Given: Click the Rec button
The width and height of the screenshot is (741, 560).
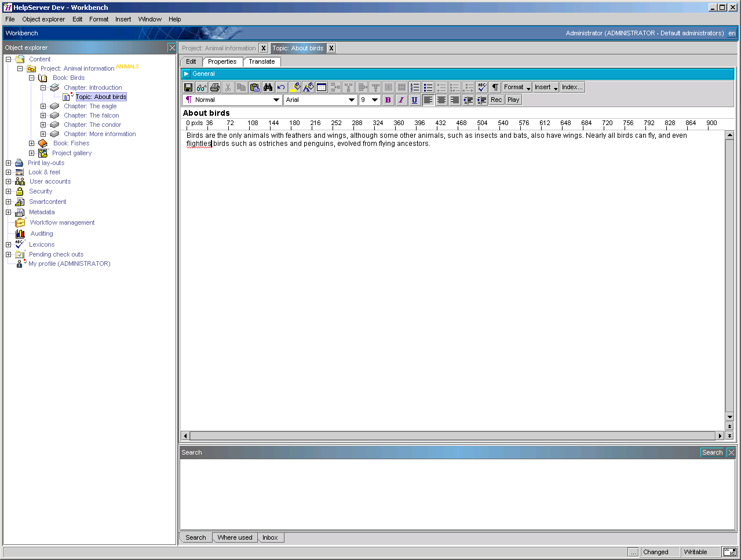Looking at the screenshot, I should coord(497,100).
